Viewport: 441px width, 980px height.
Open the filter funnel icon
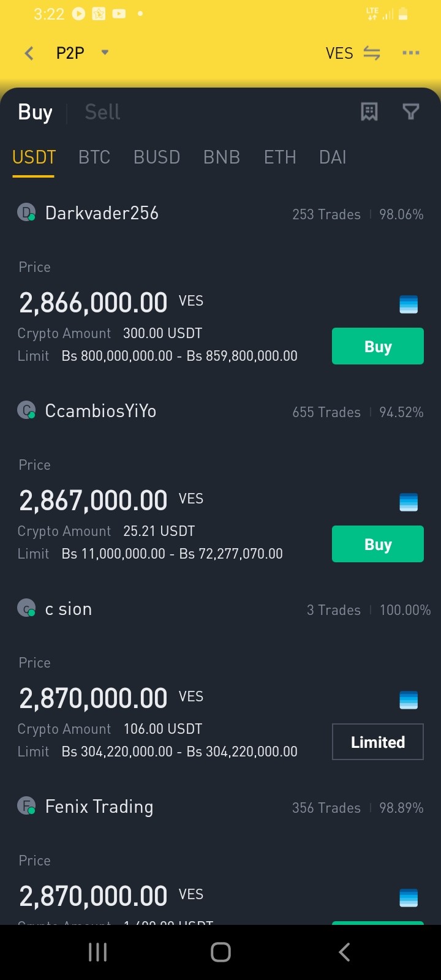411,111
